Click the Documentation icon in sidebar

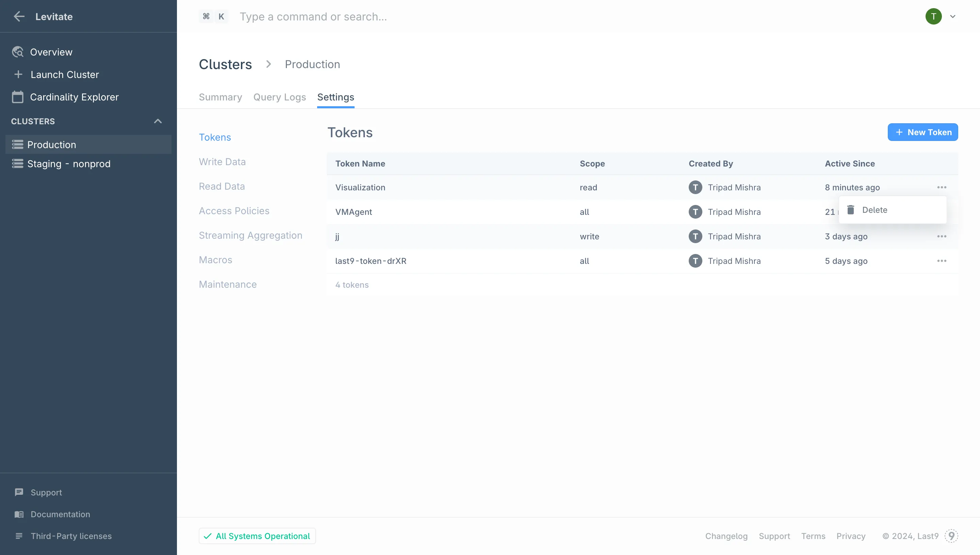[19, 514]
